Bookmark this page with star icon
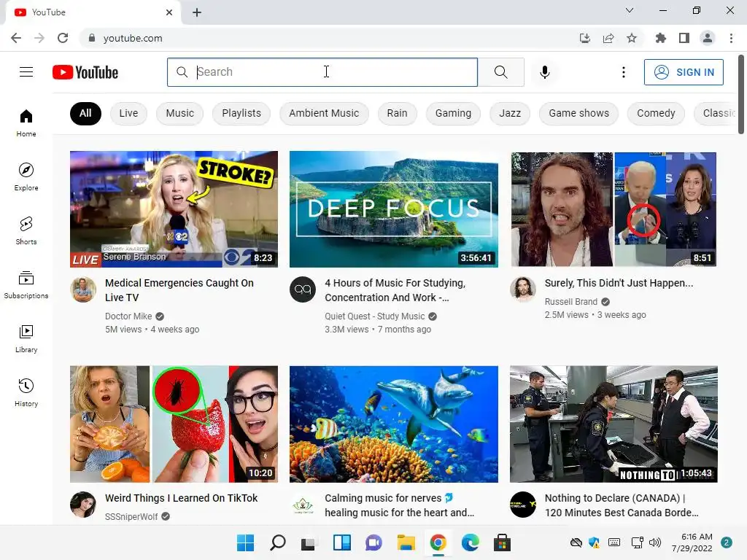747x560 pixels. click(x=632, y=38)
